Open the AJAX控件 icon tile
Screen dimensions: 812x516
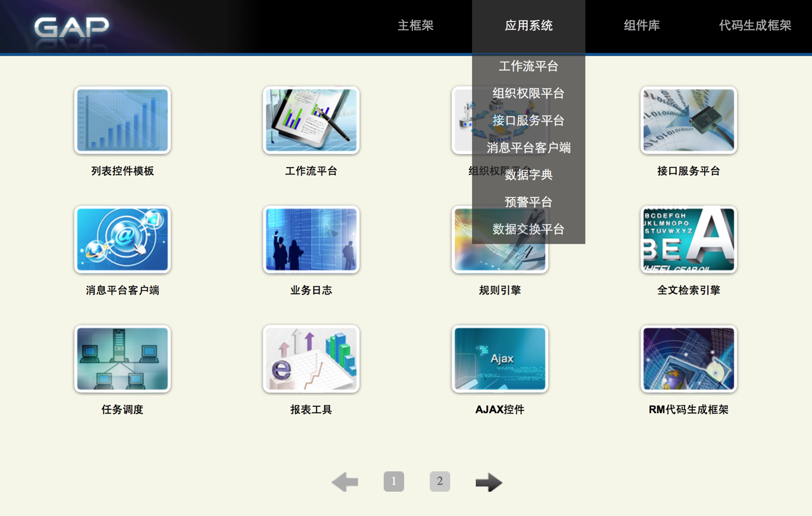pyautogui.click(x=500, y=359)
